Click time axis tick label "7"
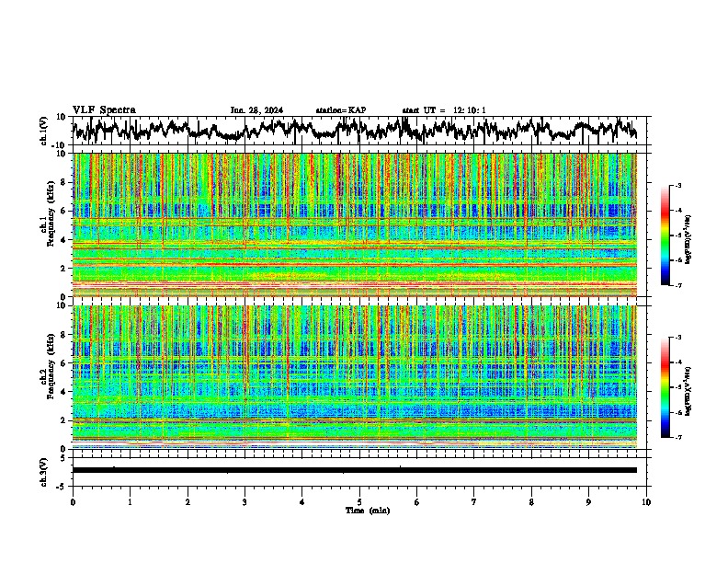 pyautogui.click(x=474, y=502)
